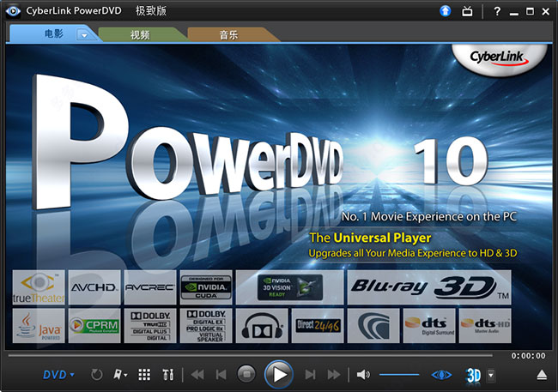Eject the disc with the eject icon
This screenshot has width=558, height=392.
coord(542,375)
